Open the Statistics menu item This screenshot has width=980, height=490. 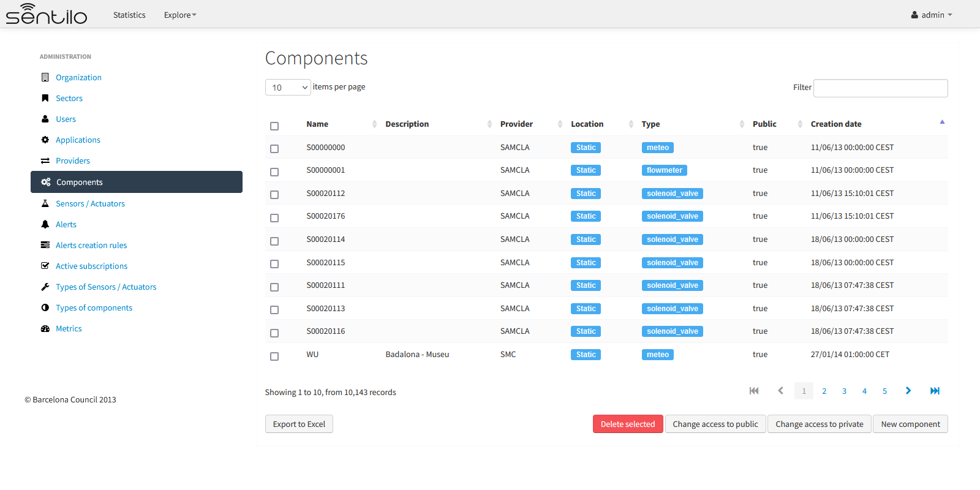tap(129, 15)
